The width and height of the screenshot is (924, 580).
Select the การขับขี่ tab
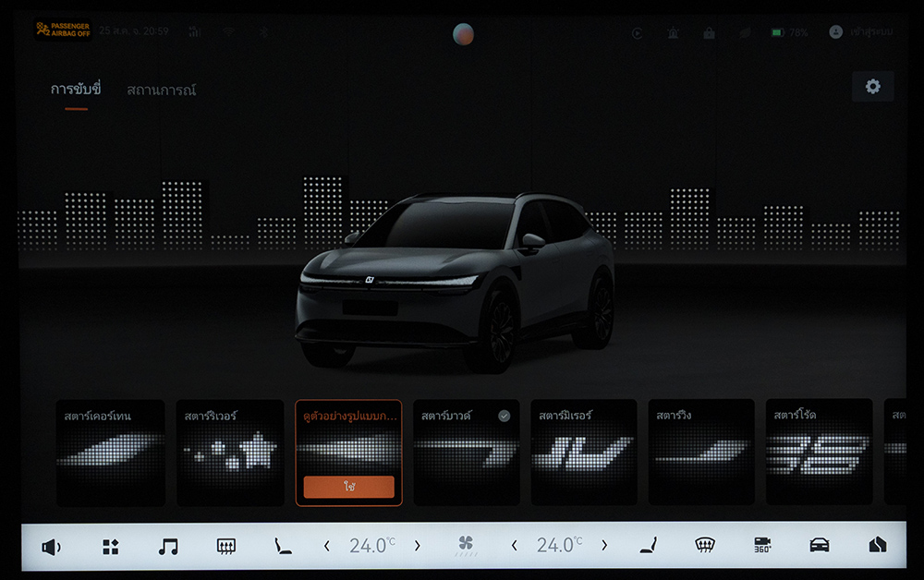[76, 90]
